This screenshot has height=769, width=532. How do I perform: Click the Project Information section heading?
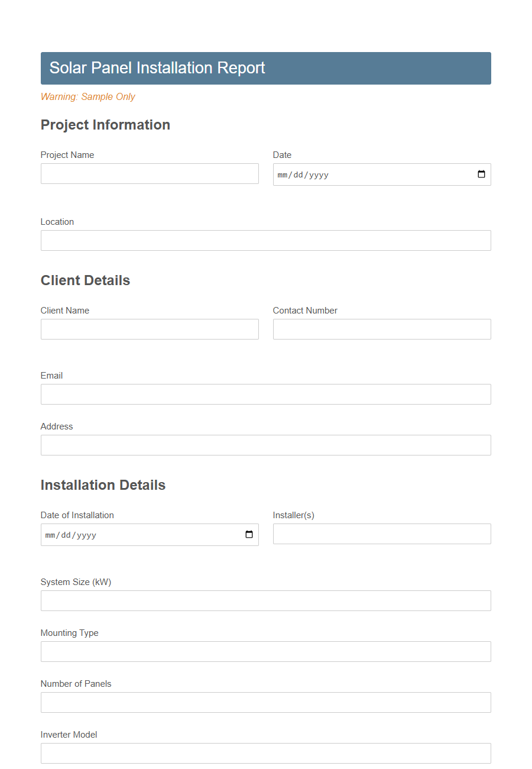pyautogui.click(x=105, y=125)
